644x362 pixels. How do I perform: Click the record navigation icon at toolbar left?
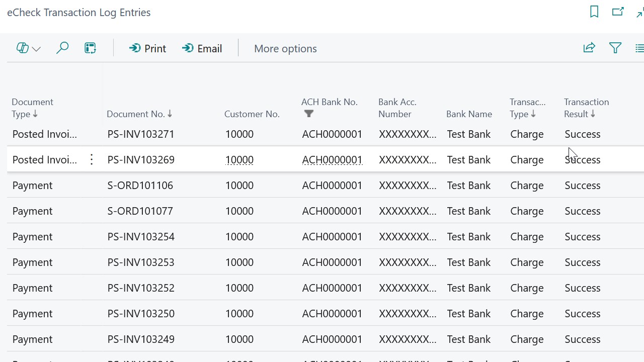(22, 47)
